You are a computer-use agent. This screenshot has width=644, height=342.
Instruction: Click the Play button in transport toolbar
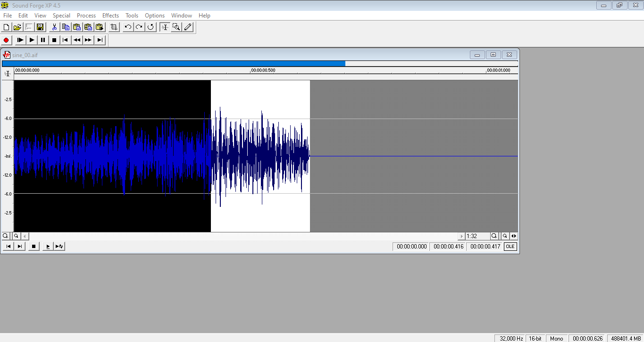(x=32, y=40)
